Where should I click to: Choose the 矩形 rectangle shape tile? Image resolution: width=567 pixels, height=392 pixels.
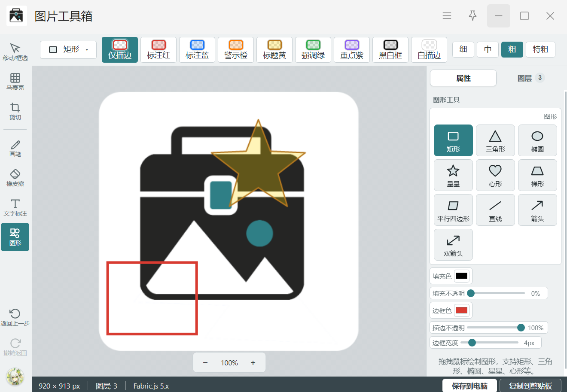click(453, 140)
